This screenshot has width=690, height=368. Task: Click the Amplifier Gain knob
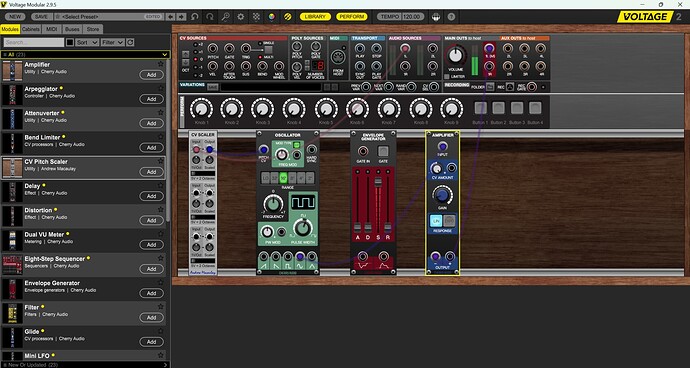(x=442, y=195)
